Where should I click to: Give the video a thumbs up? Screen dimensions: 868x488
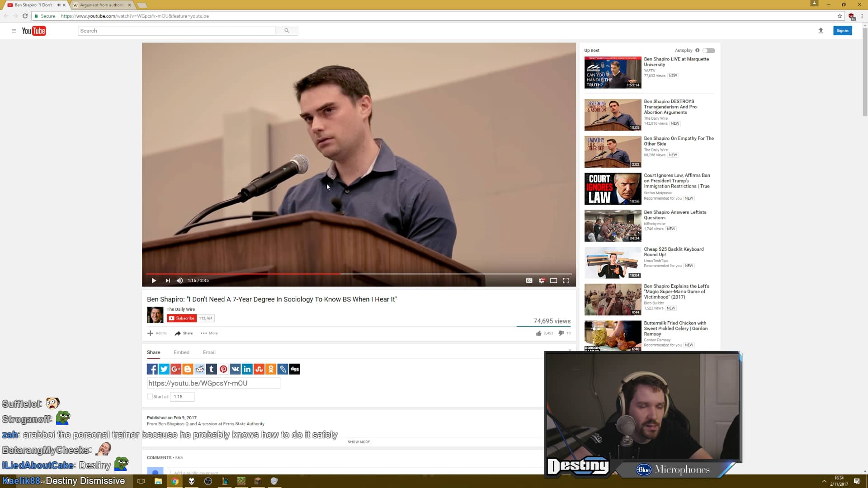coord(538,333)
